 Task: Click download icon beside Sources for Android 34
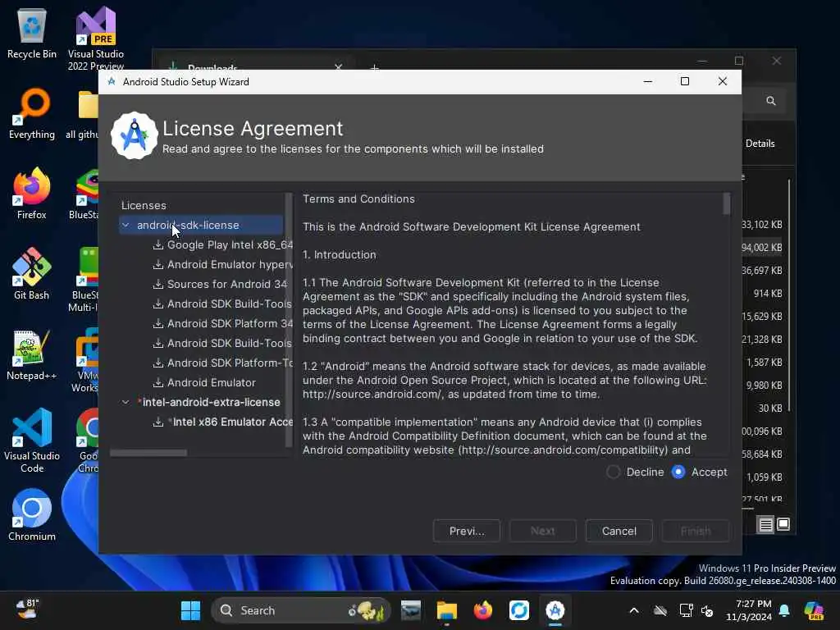[158, 285]
